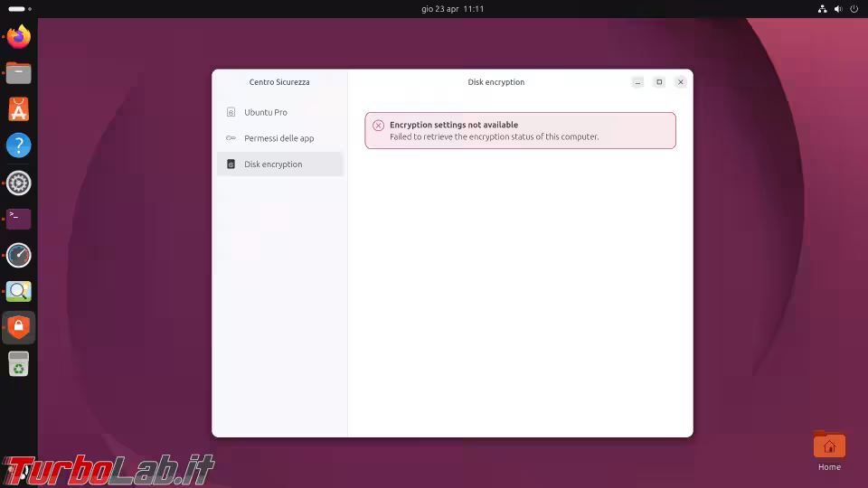Open the Home folder on desktop
This screenshot has width=868, height=488.
pyautogui.click(x=829, y=446)
